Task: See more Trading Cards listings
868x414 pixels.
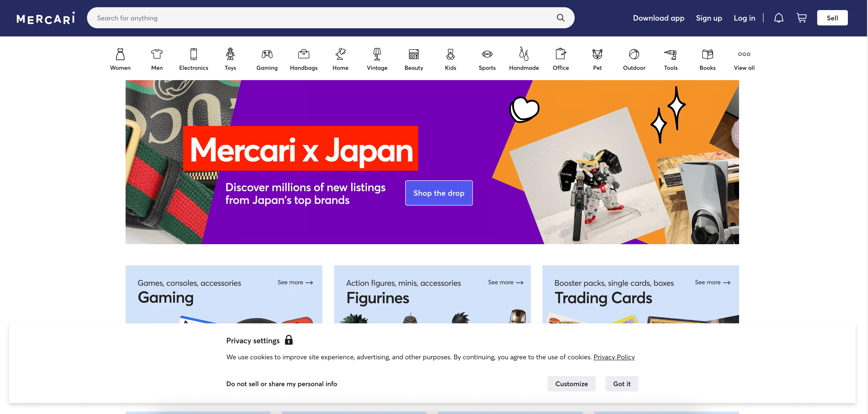Action: (x=712, y=283)
